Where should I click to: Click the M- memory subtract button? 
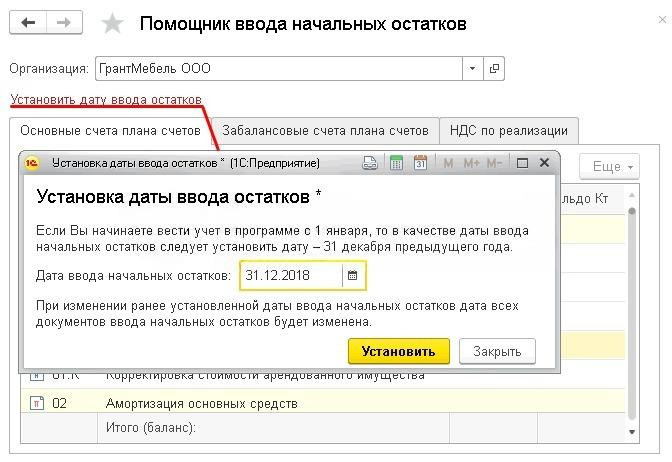(x=494, y=163)
